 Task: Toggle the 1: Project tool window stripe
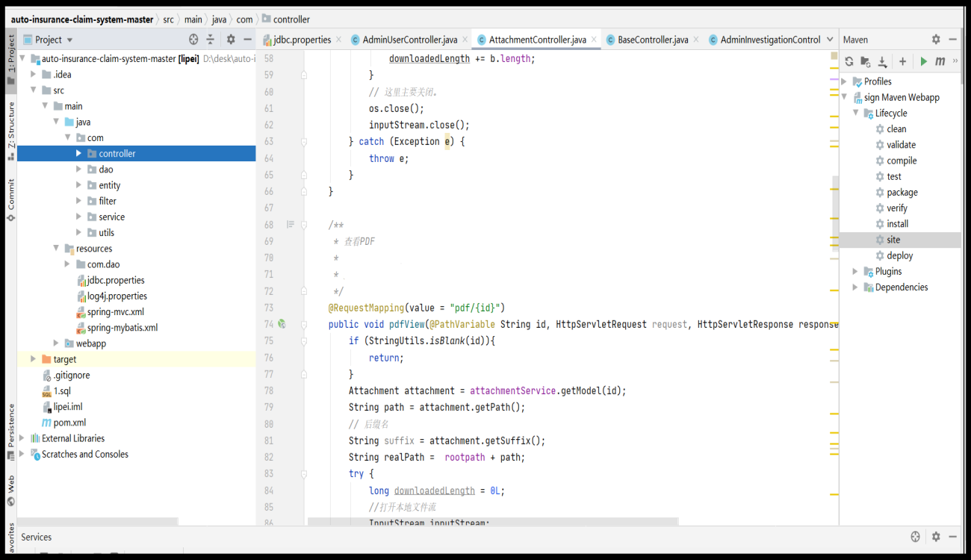[10, 52]
